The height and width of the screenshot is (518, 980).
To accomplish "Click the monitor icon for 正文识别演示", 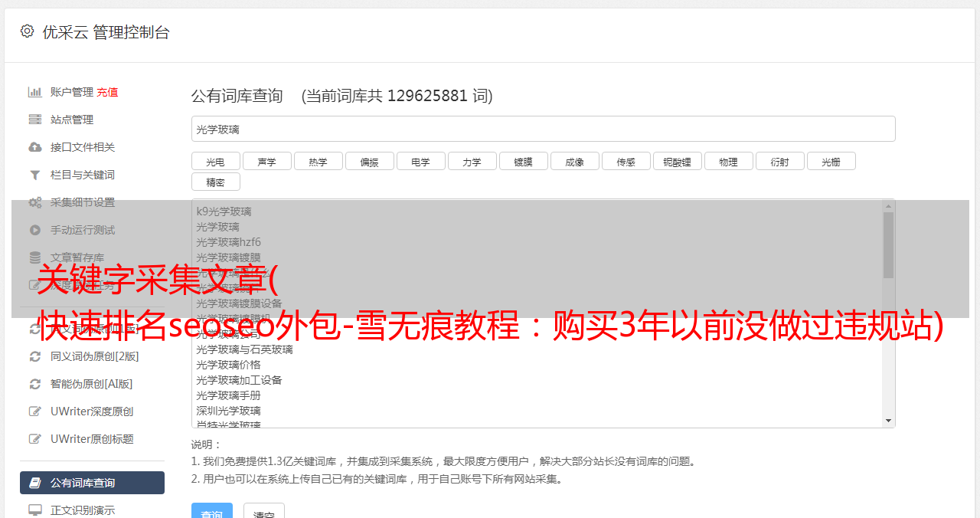I will [x=35, y=510].
